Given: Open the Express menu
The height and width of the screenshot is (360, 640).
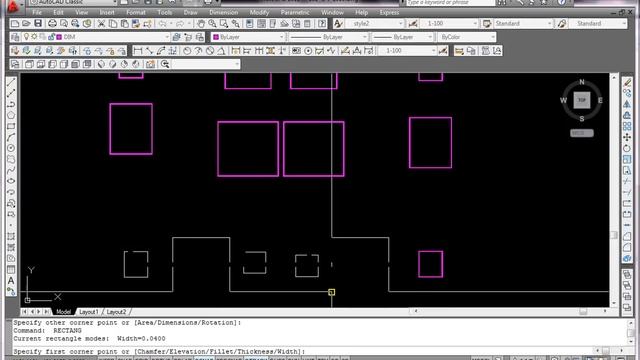Looking at the screenshot, I should (389, 12).
